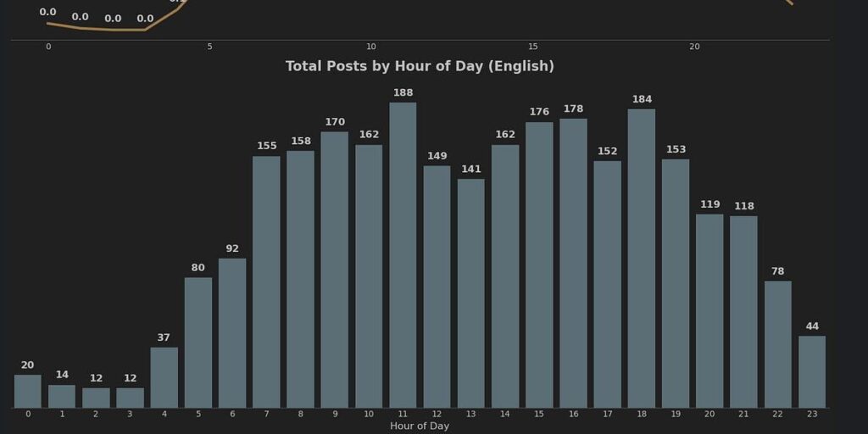This screenshot has height=434, width=868.
Task: Click the hour 7 bar labeled 155
Action: tap(266, 281)
